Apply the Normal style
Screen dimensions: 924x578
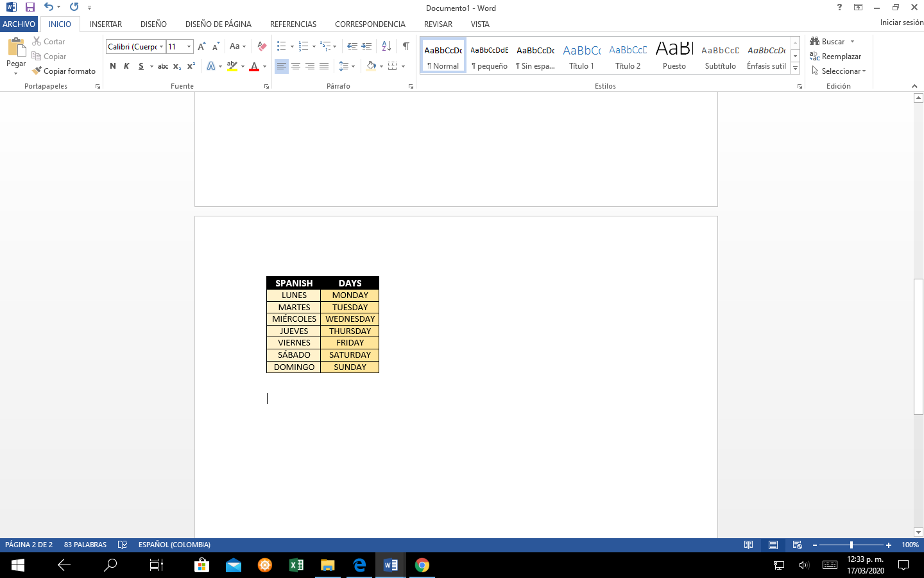443,55
